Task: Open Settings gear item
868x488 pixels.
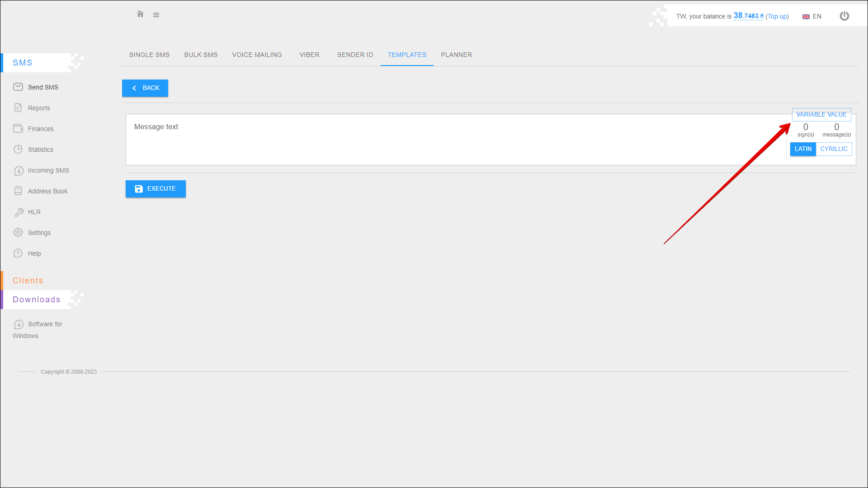Action: (x=39, y=233)
